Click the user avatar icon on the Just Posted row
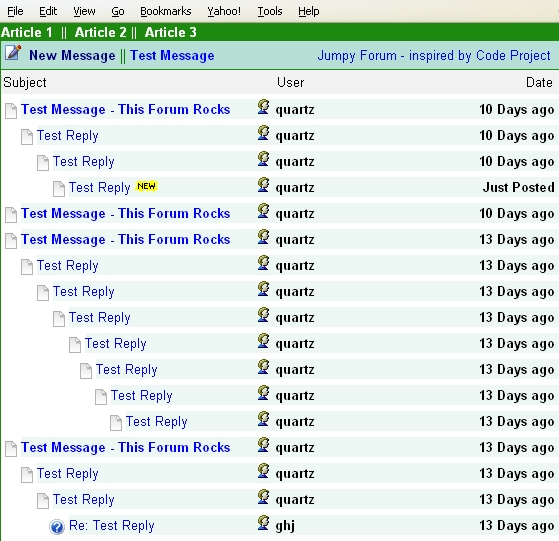 [x=263, y=185]
